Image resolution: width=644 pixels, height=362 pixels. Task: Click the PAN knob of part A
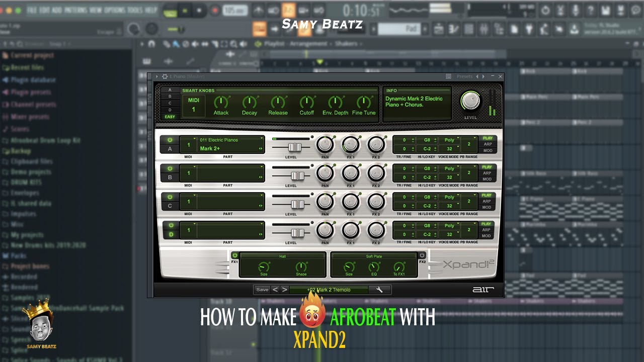click(325, 145)
